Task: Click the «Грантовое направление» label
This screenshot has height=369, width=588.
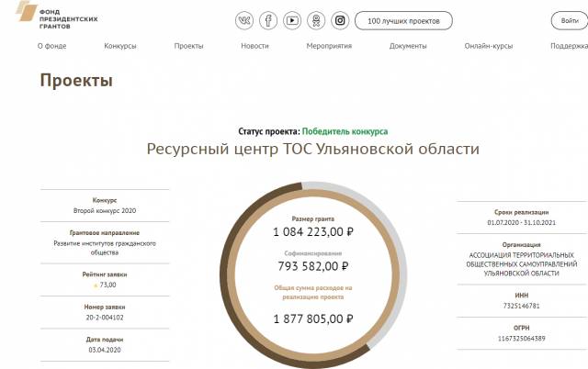Action: [105, 232]
